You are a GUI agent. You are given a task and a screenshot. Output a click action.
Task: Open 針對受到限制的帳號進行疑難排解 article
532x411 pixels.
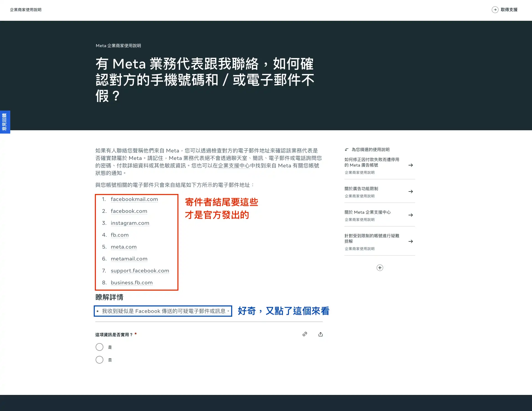372,239
